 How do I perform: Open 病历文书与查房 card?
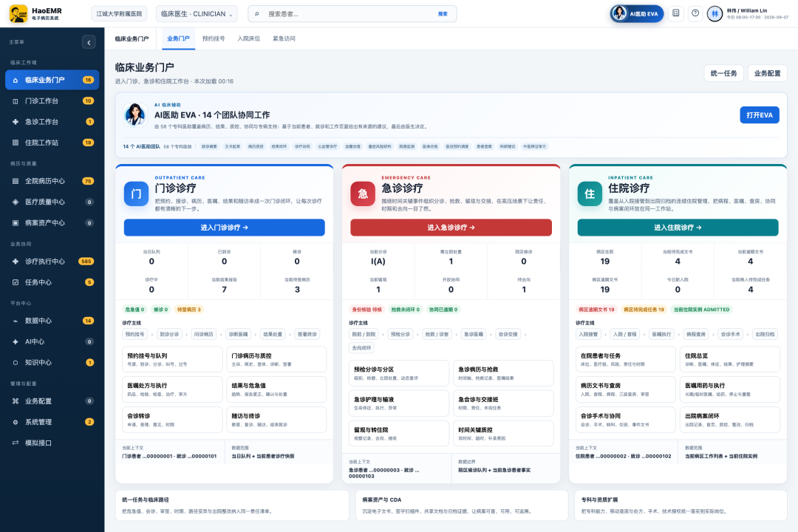626,390
